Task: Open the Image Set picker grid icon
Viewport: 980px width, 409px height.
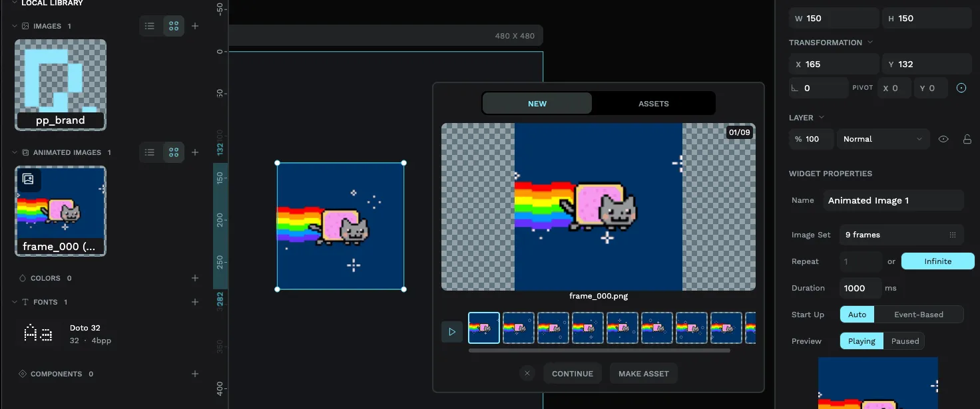Action: [x=953, y=235]
